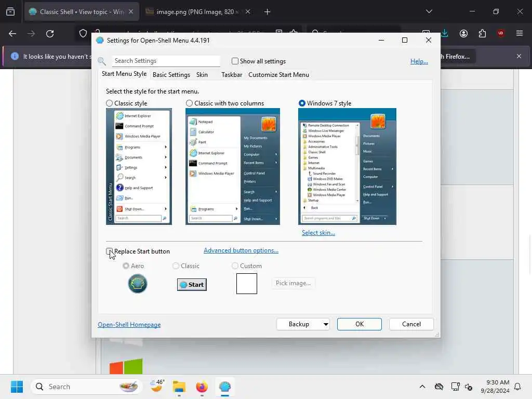This screenshot has width=532, height=399.
Task: Open the clock showing 9:30 AM
Action: tap(495, 387)
